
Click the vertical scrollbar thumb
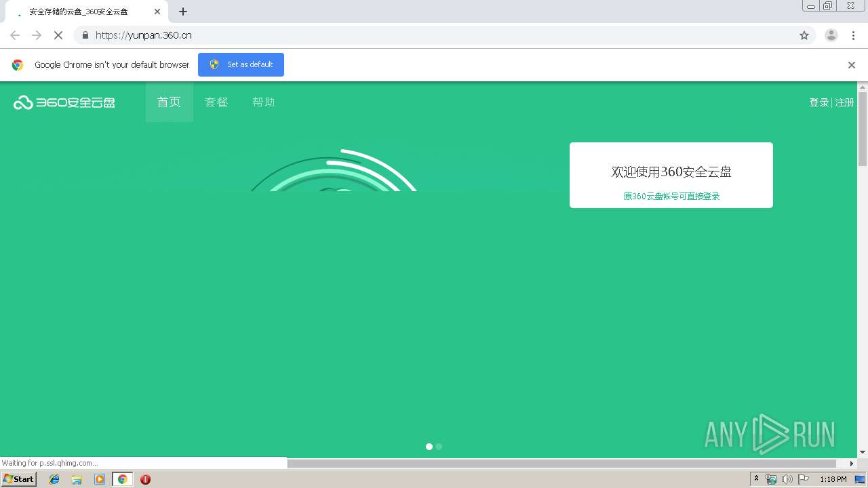pyautogui.click(x=863, y=129)
